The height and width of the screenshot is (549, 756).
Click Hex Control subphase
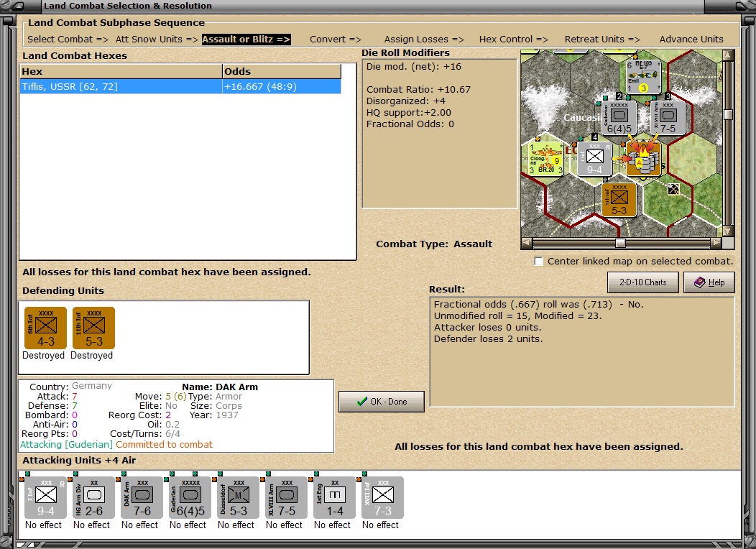tap(513, 39)
